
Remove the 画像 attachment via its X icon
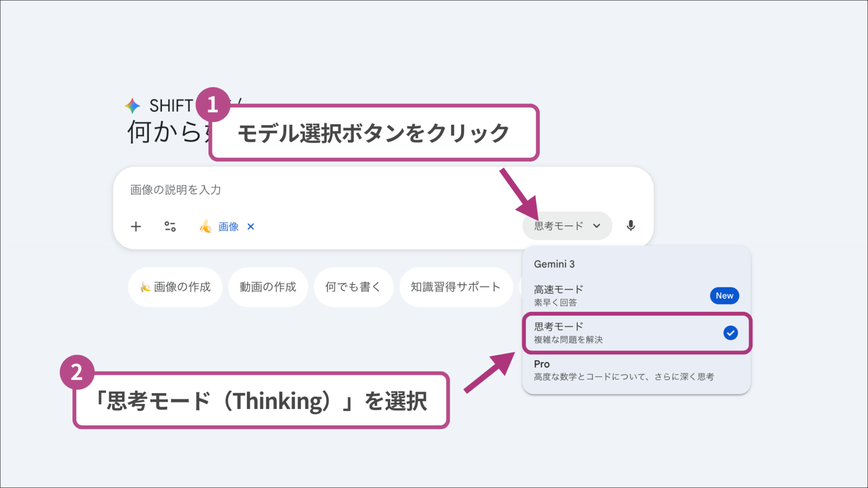(251, 226)
